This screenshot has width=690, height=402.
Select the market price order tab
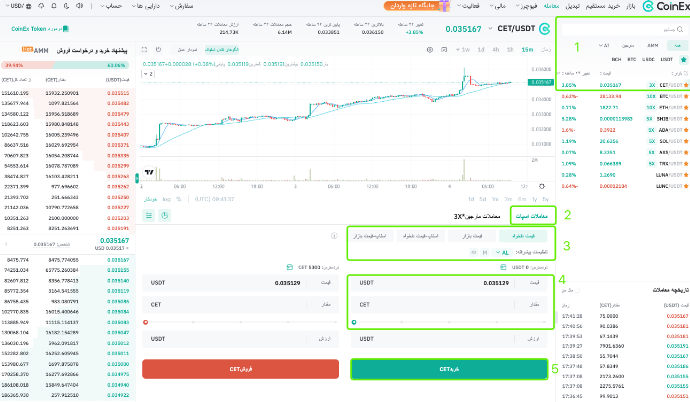(x=472, y=236)
